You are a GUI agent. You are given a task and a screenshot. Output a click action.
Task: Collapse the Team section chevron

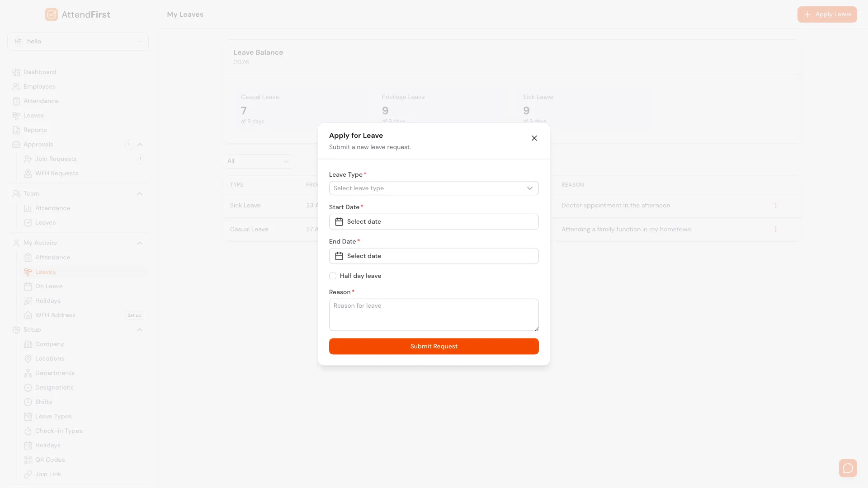[x=140, y=194]
